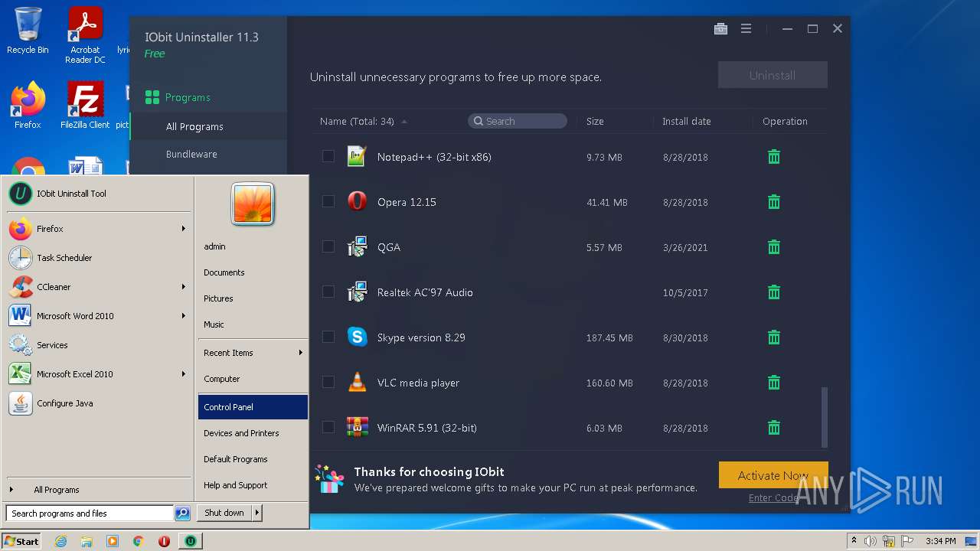This screenshot has height=551, width=980.
Task: Click uninstall trash icon for QGA
Action: coord(774,247)
